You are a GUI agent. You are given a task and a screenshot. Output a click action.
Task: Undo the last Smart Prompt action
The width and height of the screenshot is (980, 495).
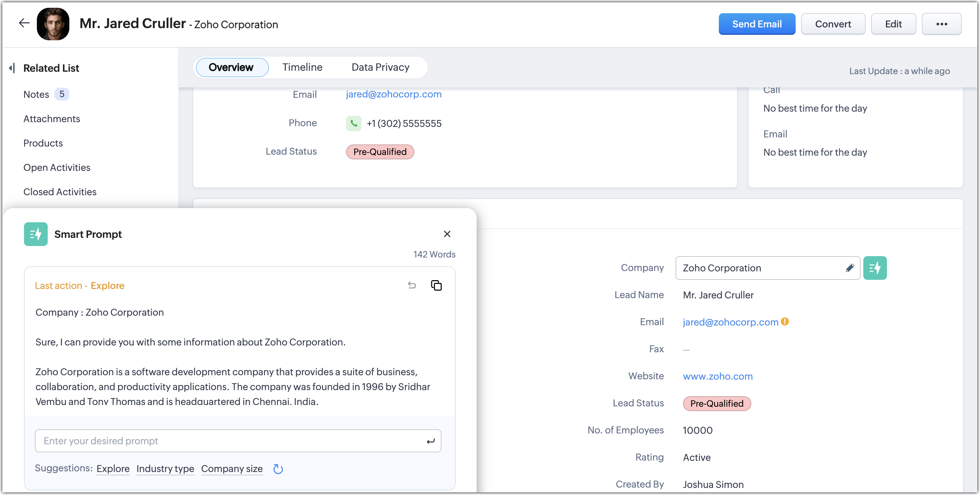coord(412,285)
